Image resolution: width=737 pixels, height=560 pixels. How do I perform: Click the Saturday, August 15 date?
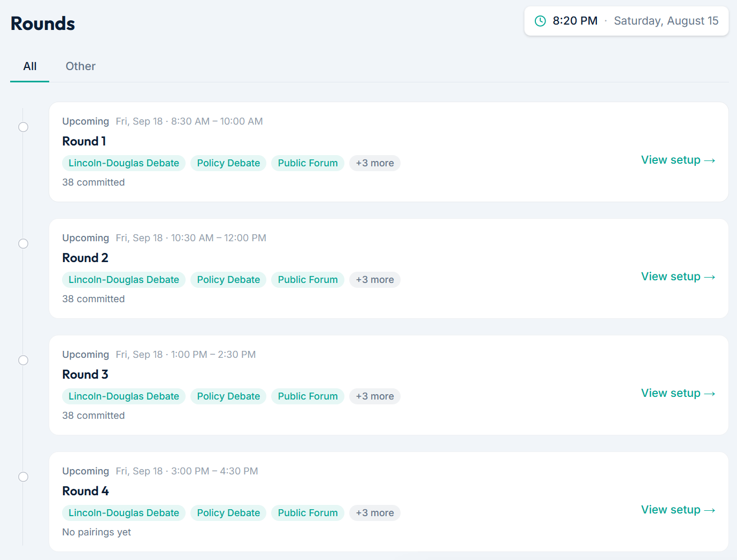[666, 21]
